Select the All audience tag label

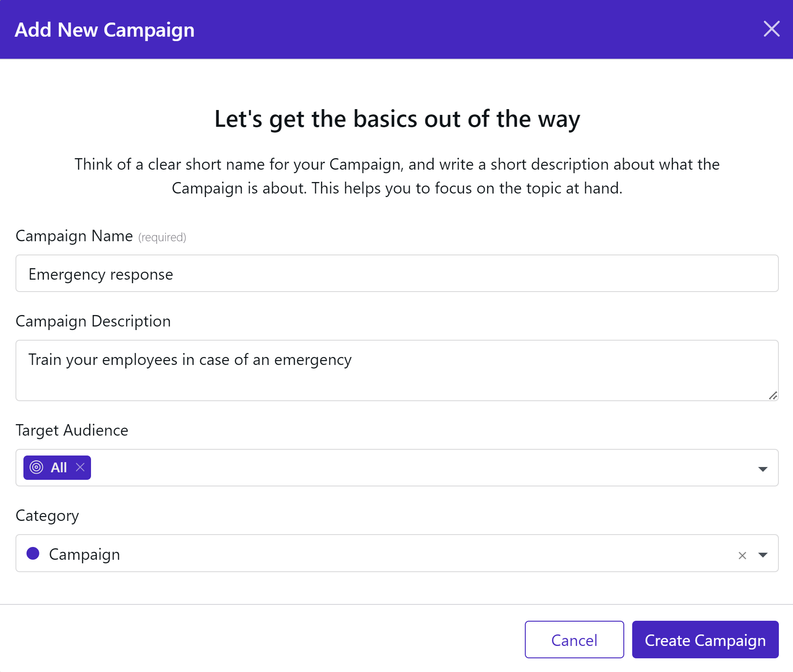(58, 467)
